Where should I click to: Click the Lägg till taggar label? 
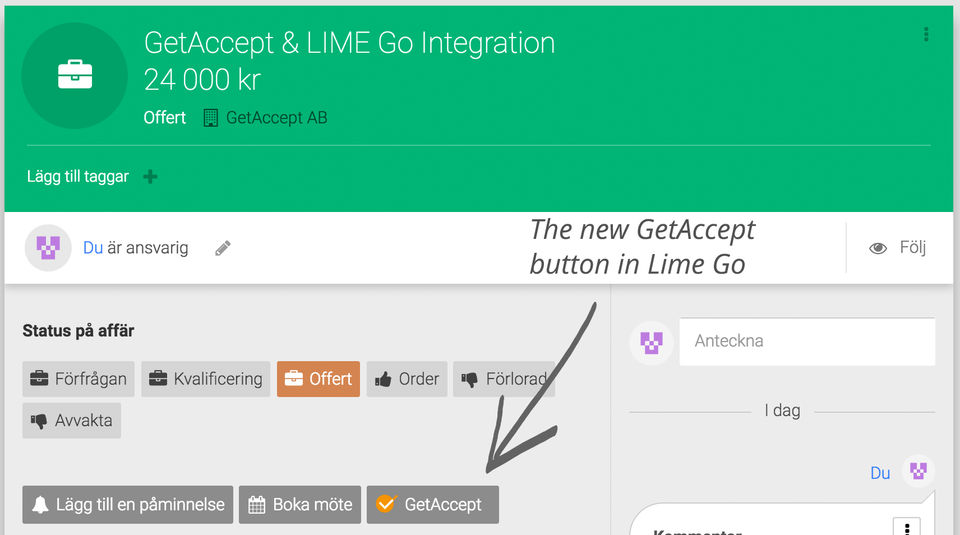click(x=78, y=177)
